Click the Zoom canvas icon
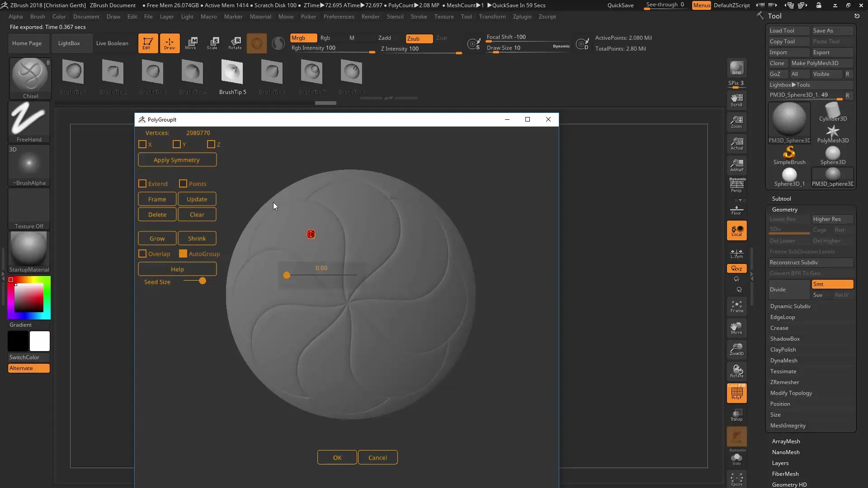Viewport: 868px width, 488px height. point(736,122)
